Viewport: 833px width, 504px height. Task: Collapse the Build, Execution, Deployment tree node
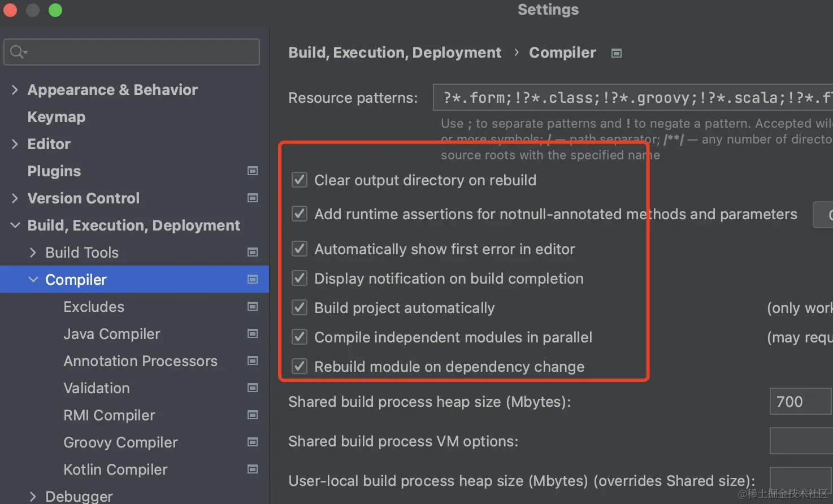[x=15, y=225]
